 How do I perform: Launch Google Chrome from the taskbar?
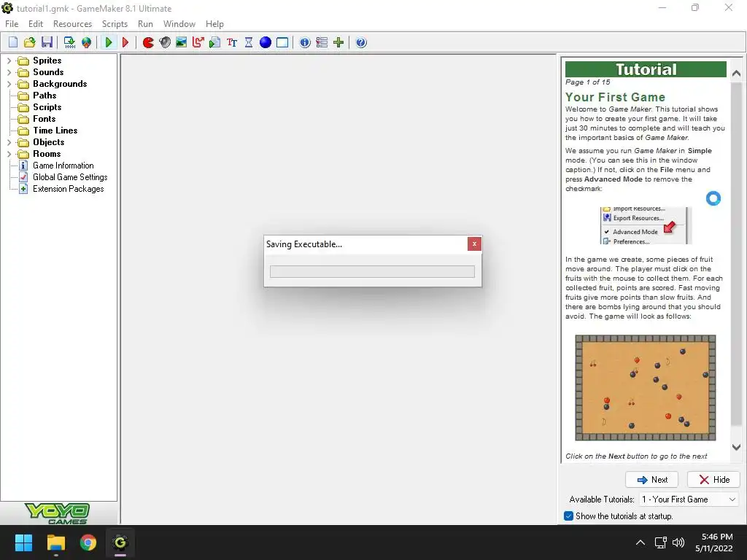(x=88, y=542)
